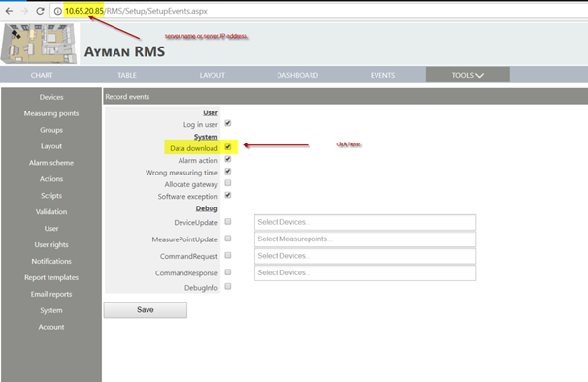Open Account in the sidebar

[51, 327]
